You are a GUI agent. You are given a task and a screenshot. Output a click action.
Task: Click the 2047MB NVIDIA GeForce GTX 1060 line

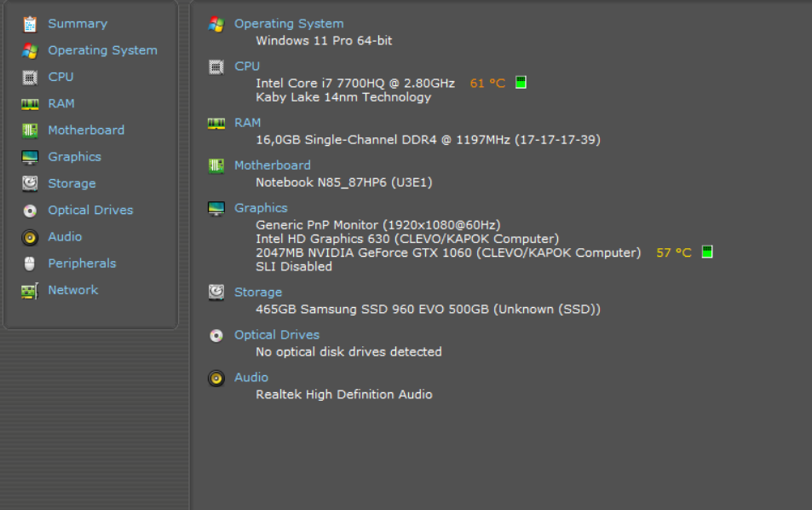(448, 253)
